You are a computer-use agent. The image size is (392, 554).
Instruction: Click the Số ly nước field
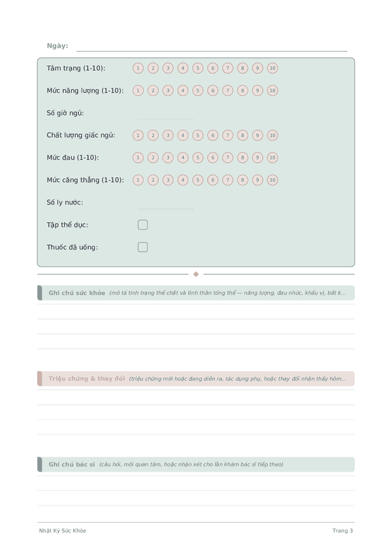tap(166, 204)
